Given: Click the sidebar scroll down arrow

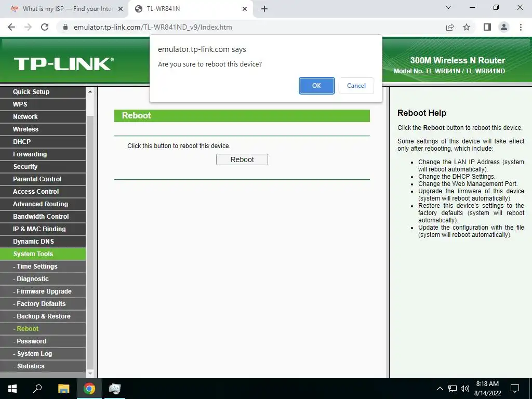Looking at the screenshot, I should pyautogui.click(x=90, y=374).
